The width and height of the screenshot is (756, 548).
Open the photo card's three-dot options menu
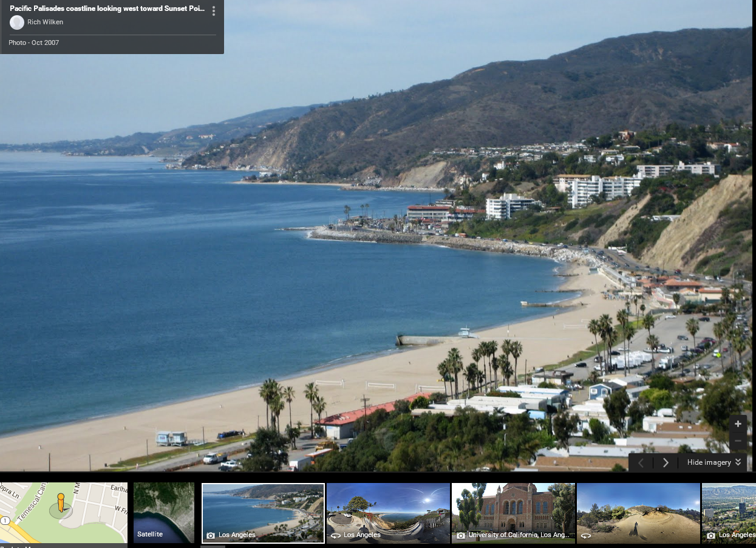pyautogui.click(x=213, y=11)
